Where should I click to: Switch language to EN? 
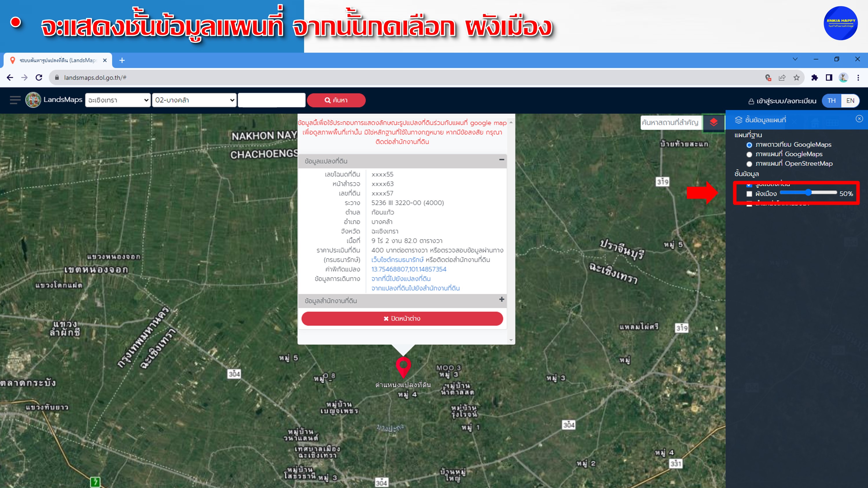pyautogui.click(x=850, y=101)
